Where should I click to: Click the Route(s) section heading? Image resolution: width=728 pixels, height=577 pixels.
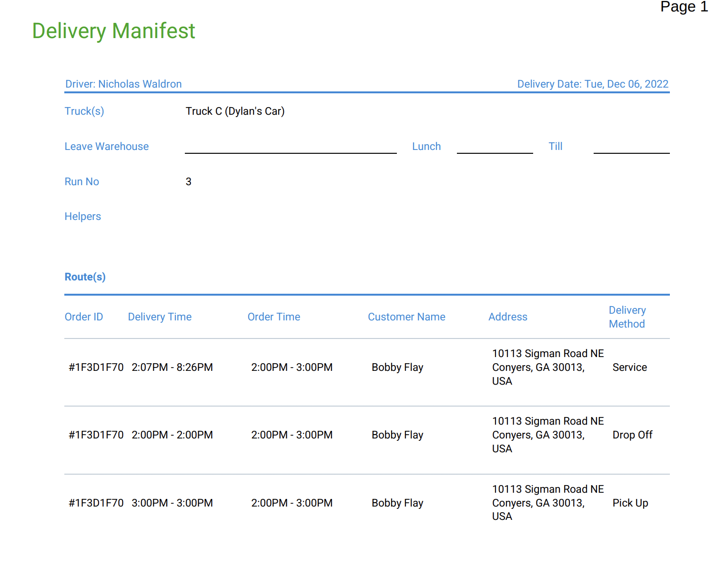click(x=85, y=277)
